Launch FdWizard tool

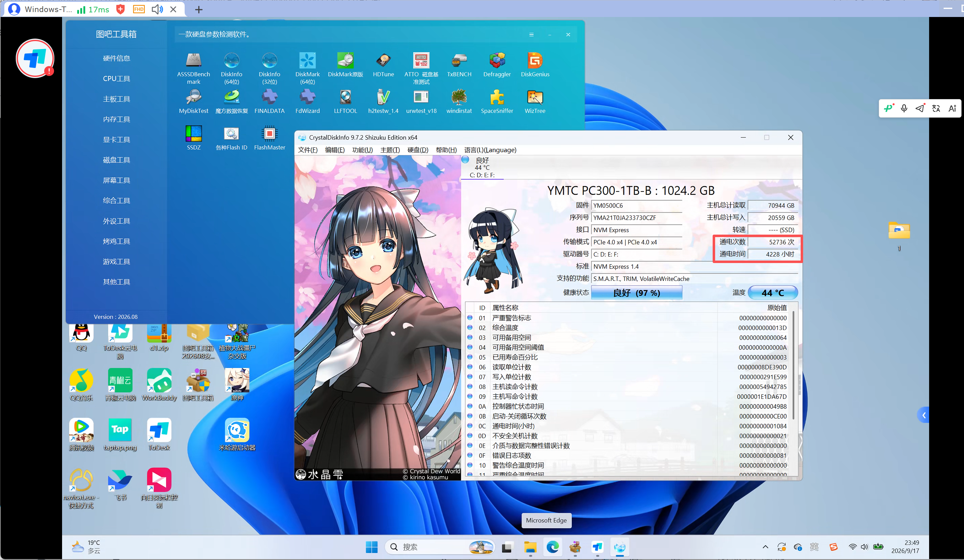point(307,101)
